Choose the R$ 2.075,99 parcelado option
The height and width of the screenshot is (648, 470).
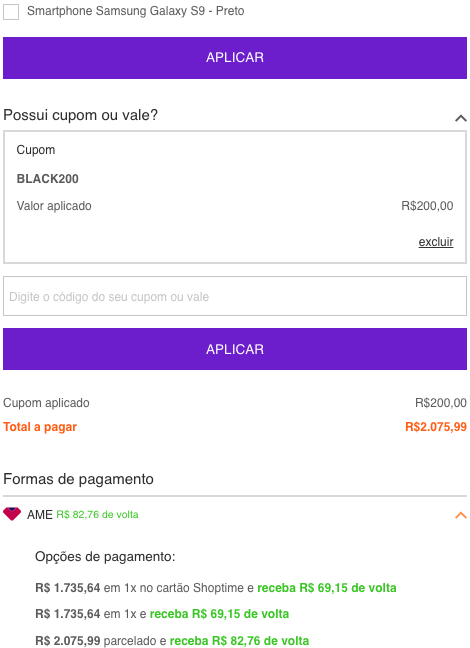pyautogui.click(x=172, y=641)
